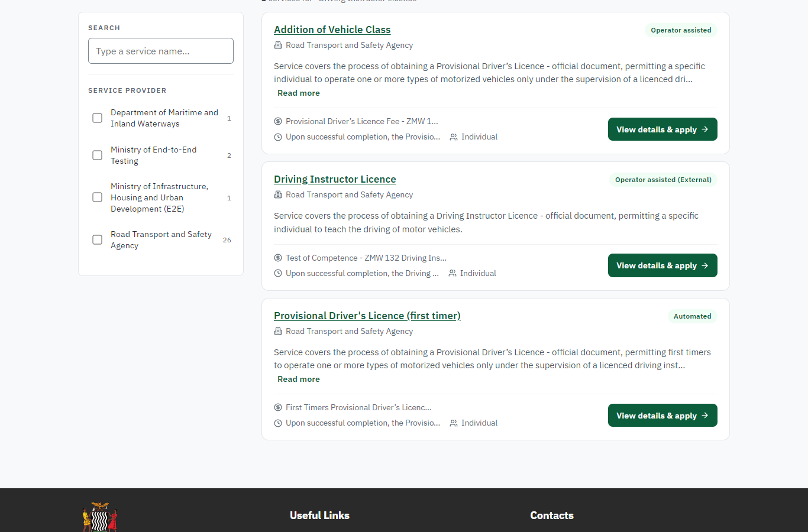Expand Read more in Provisional Driver's Licence (first timer)
Viewport: 808px width, 532px height.
point(299,379)
